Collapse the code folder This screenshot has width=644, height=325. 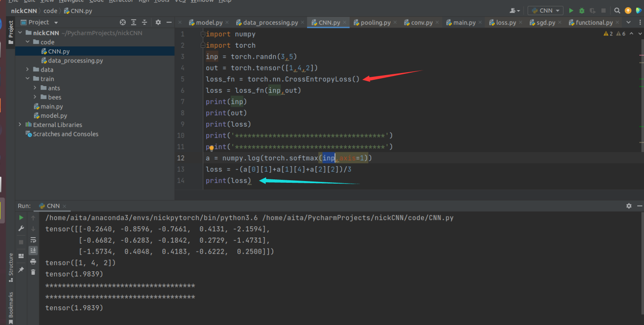(x=27, y=42)
